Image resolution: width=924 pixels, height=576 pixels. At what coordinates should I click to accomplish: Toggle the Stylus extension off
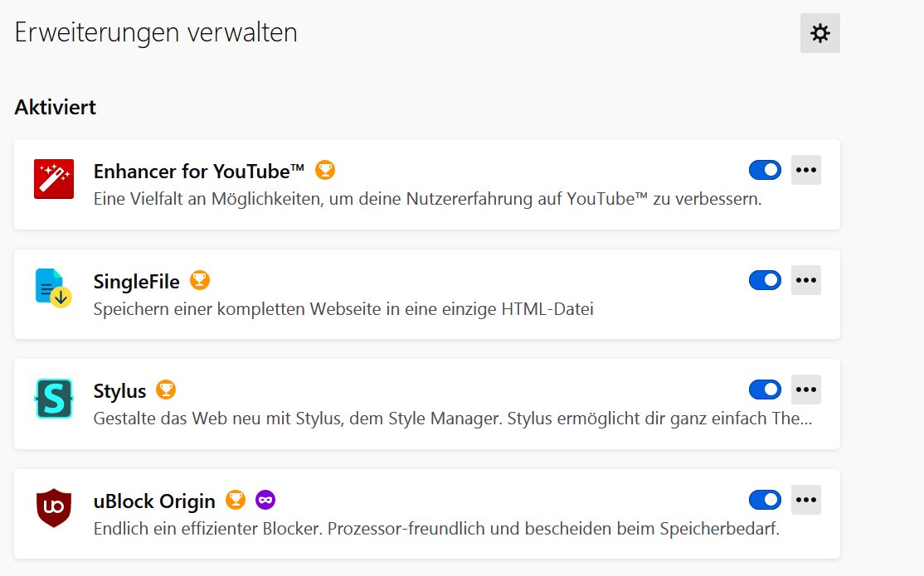(765, 390)
